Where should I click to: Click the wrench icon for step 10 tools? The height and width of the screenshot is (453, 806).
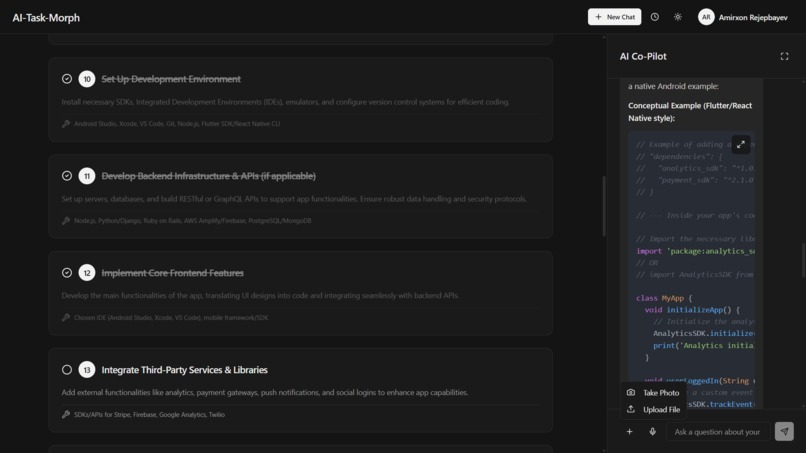coord(66,123)
